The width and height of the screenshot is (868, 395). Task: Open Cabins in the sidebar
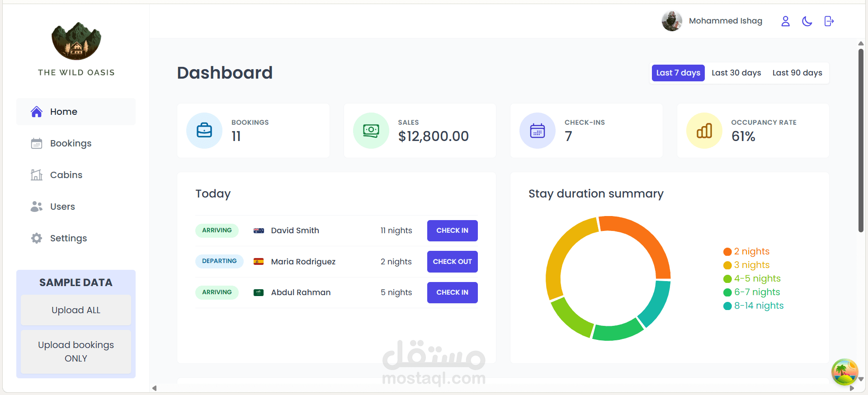tap(76, 175)
